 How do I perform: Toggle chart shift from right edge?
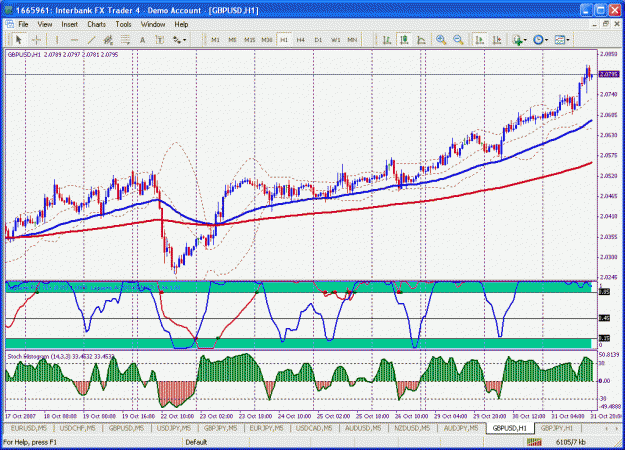point(497,40)
